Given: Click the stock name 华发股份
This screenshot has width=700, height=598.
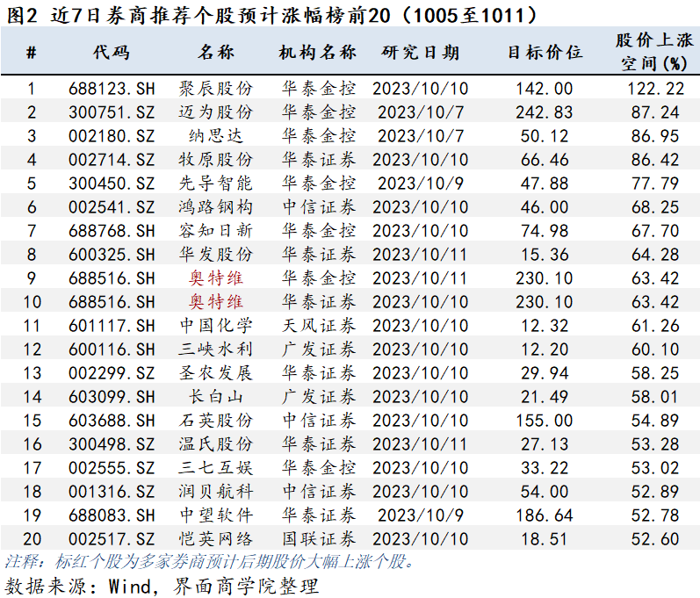Looking at the screenshot, I should (216, 255).
